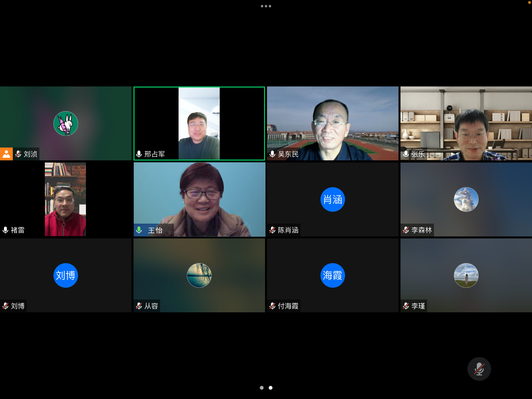The width and height of the screenshot is (532, 399).
Task: Click microphone icon beside 邢占军
Action: coord(139,154)
